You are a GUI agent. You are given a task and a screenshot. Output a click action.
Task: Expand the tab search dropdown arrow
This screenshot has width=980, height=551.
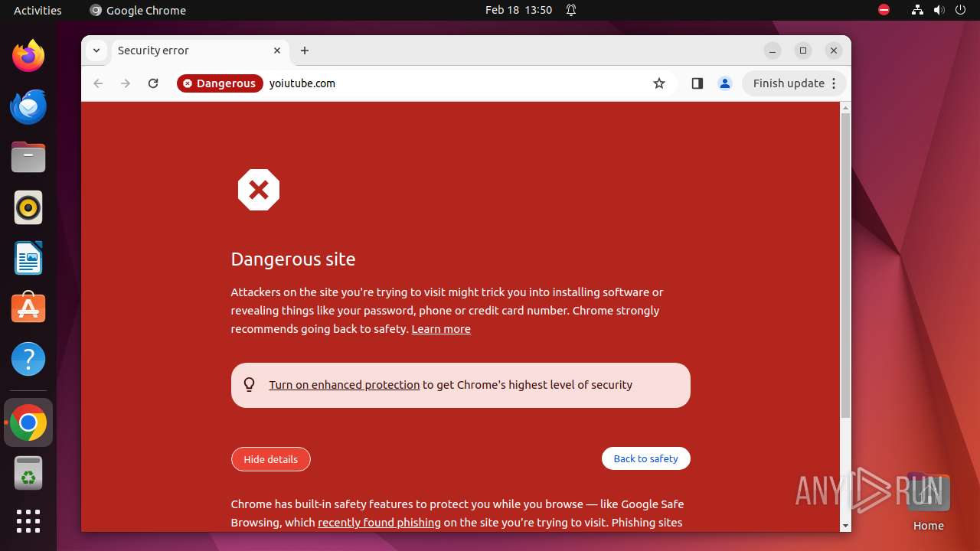point(96,51)
